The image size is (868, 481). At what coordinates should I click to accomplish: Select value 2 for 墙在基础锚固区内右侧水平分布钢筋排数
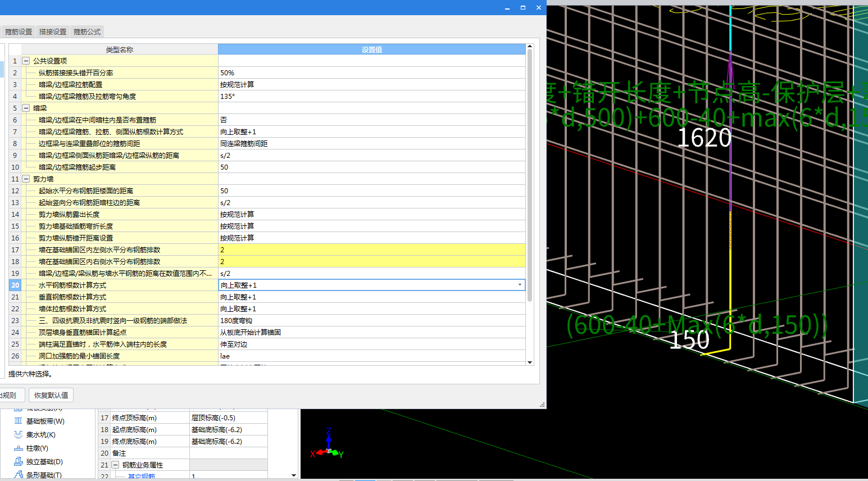(x=372, y=261)
